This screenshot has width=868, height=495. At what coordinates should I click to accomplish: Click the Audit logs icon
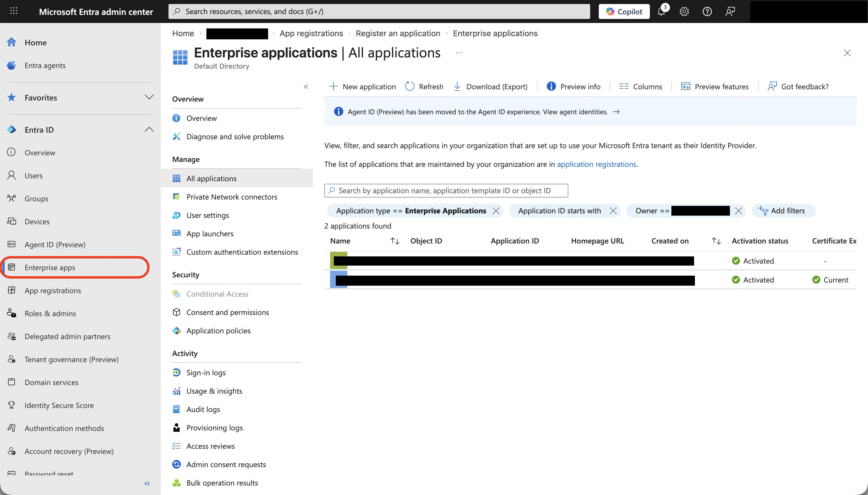[177, 409]
